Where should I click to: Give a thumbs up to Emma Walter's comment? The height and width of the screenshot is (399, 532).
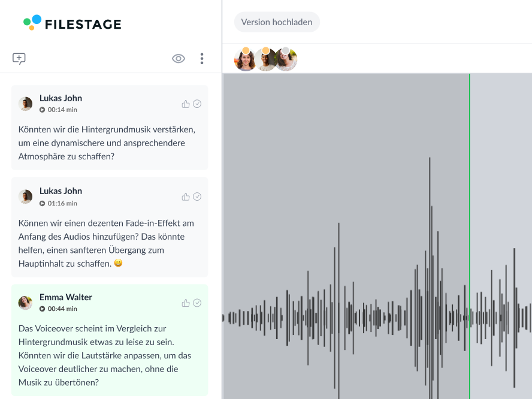pyautogui.click(x=185, y=303)
